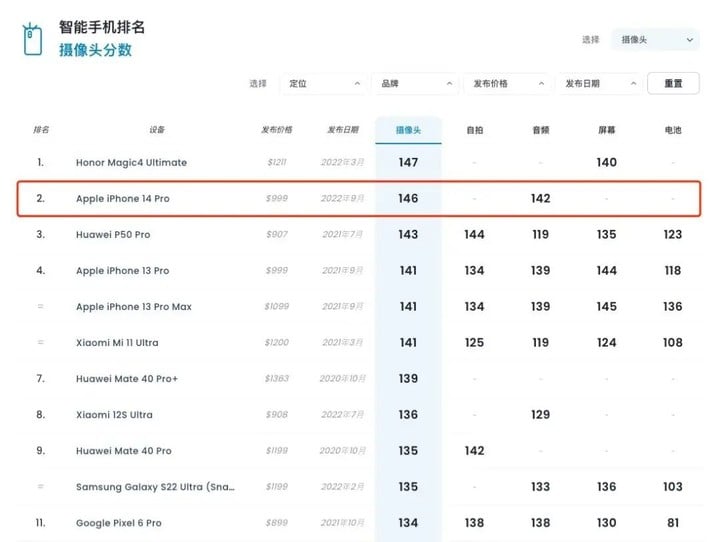Open Xiaomi 12S Ultra device link
The height and width of the screenshot is (542, 720).
point(114,415)
